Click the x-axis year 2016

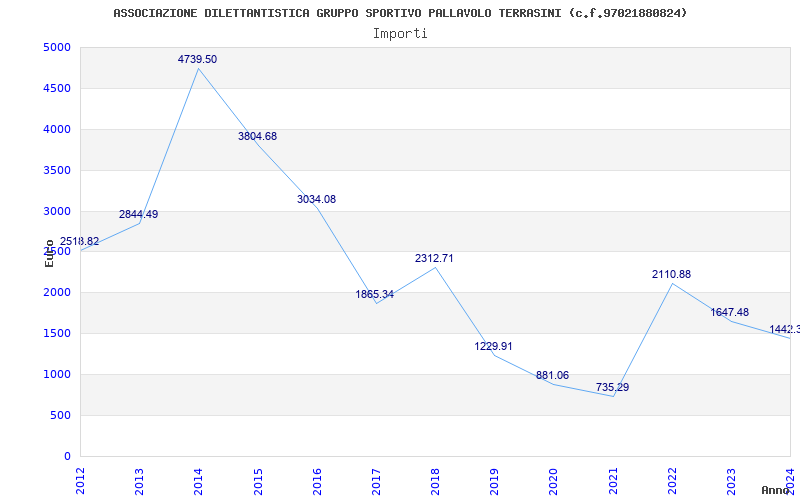pos(317,481)
